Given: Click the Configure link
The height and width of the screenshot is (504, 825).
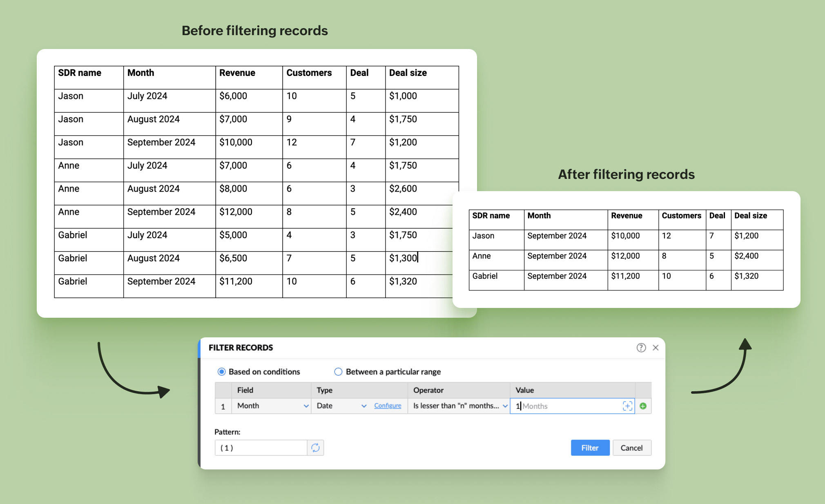Looking at the screenshot, I should tap(388, 406).
